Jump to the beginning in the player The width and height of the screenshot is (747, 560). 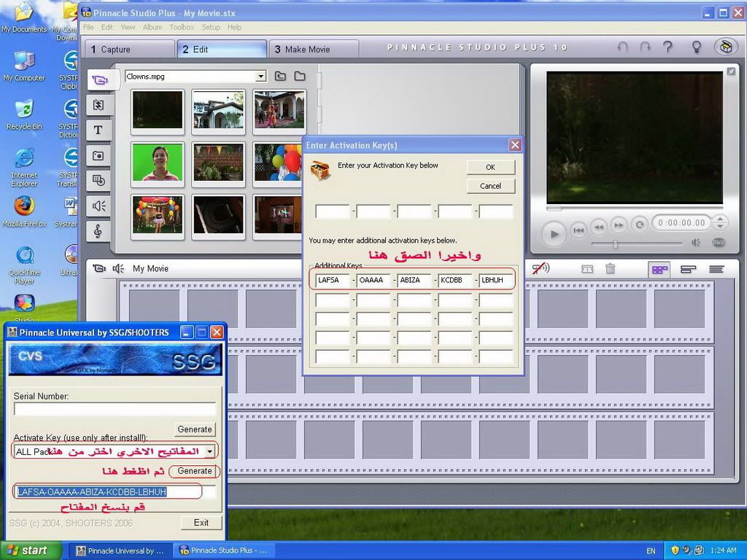pyautogui.click(x=578, y=230)
